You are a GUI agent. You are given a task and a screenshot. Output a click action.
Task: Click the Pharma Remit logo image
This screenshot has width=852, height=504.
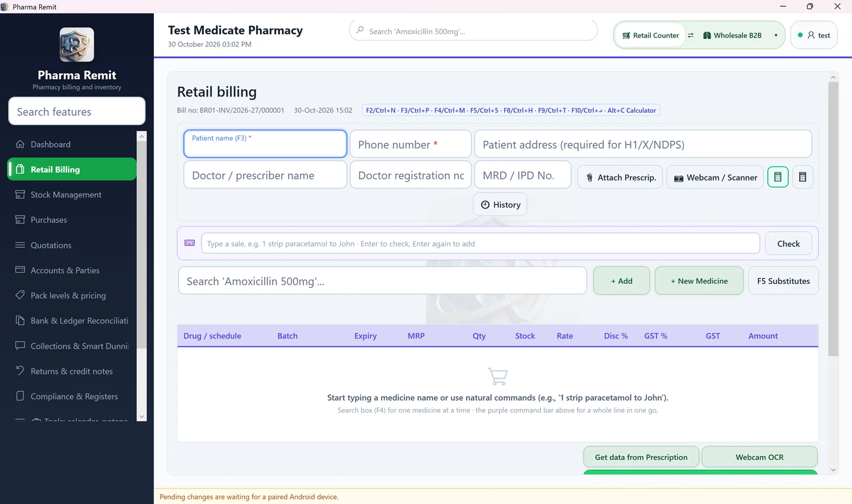(x=77, y=45)
